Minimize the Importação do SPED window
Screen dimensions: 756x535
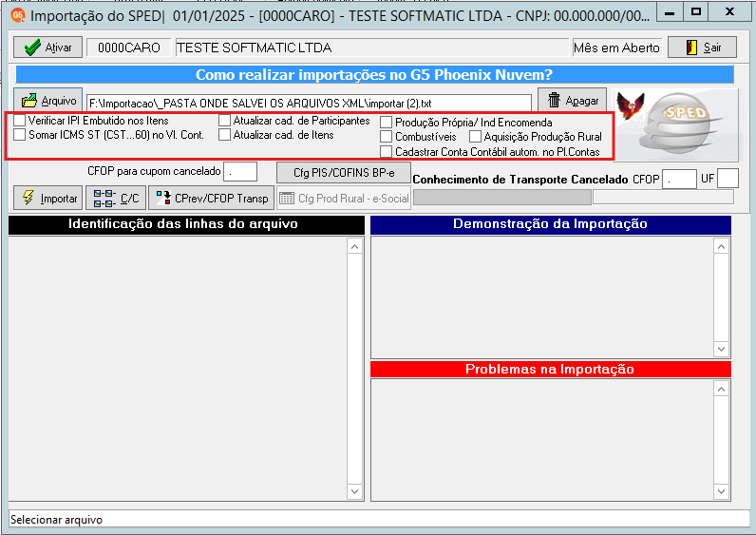(x=670, y=12)
